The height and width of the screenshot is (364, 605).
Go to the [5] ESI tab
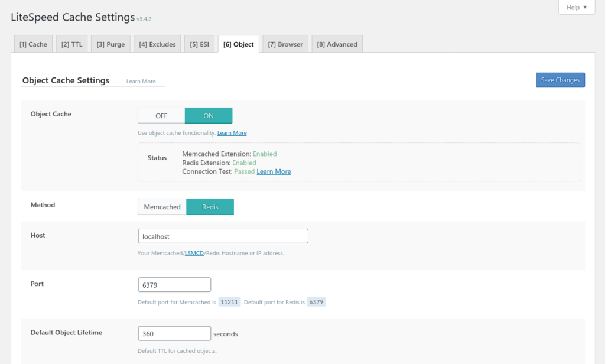(200, 44)
